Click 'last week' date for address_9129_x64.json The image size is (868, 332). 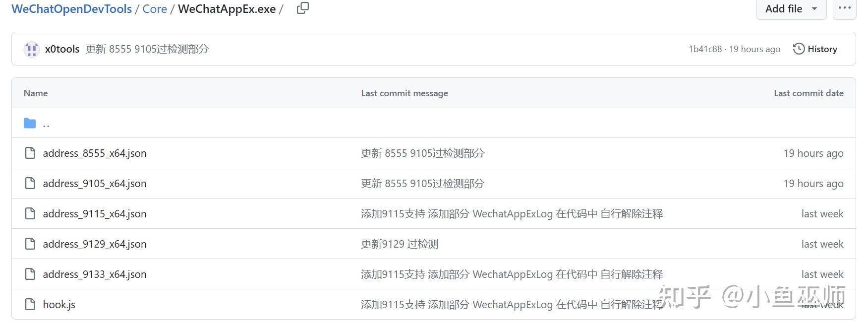822,244
